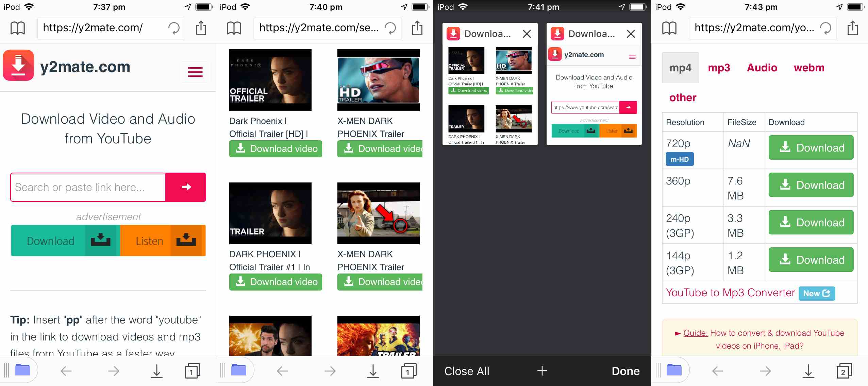Open folder icon in second screen bottom bar

point(239,370)
